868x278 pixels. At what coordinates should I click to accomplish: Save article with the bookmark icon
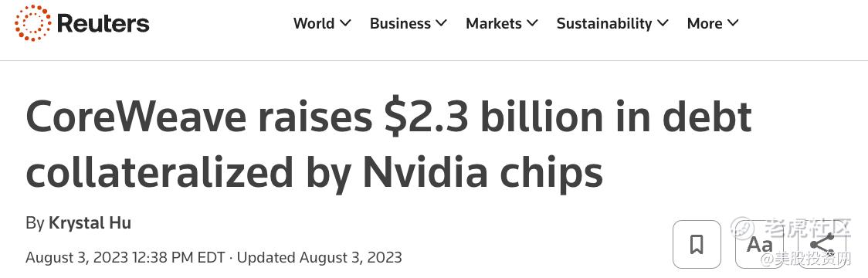697,244
